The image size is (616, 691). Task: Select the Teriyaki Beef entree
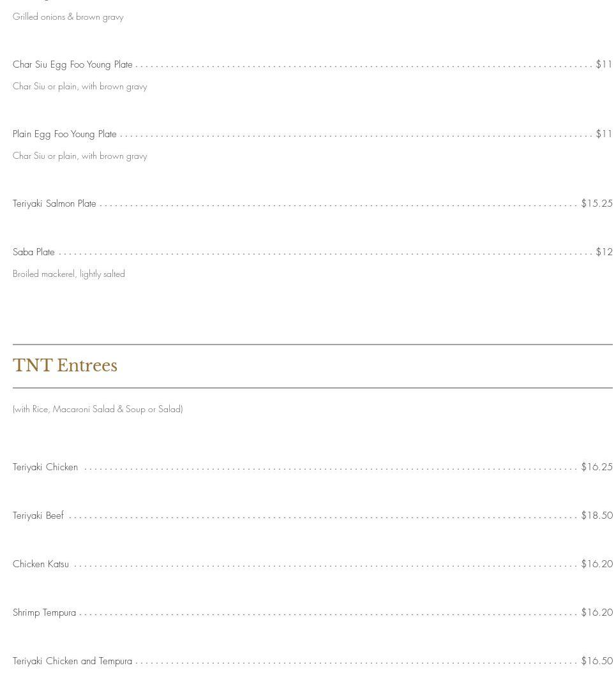38,516
